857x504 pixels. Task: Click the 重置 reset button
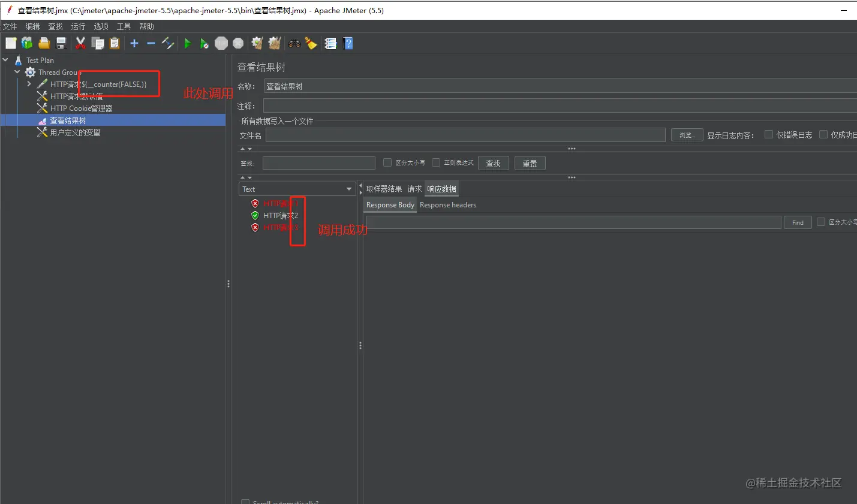click(530, 164)
